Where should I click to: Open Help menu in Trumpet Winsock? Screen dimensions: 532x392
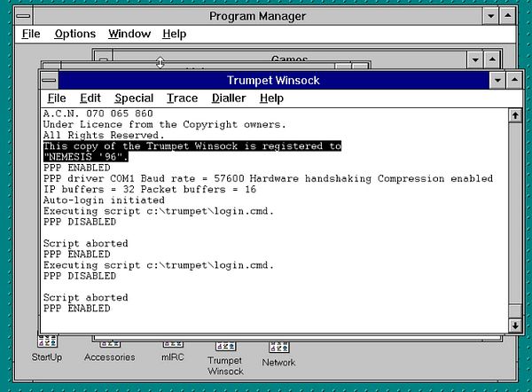(x=271, y=98)
